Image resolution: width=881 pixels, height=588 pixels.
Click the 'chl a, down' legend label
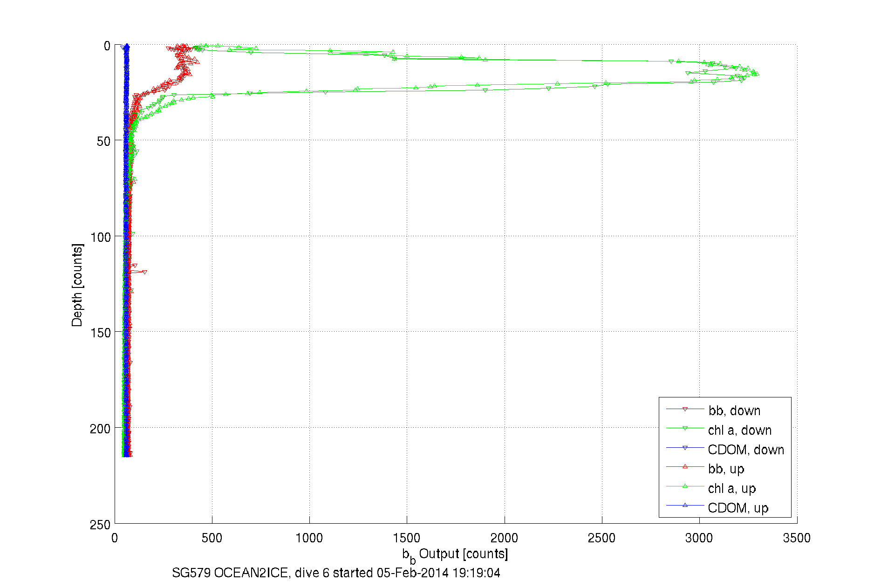740,430
